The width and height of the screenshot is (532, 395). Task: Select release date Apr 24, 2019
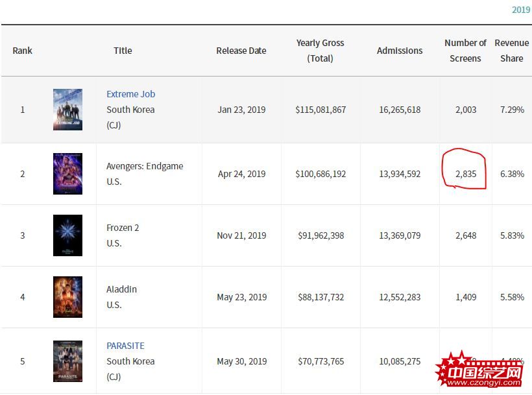click(x=241, y=174)
